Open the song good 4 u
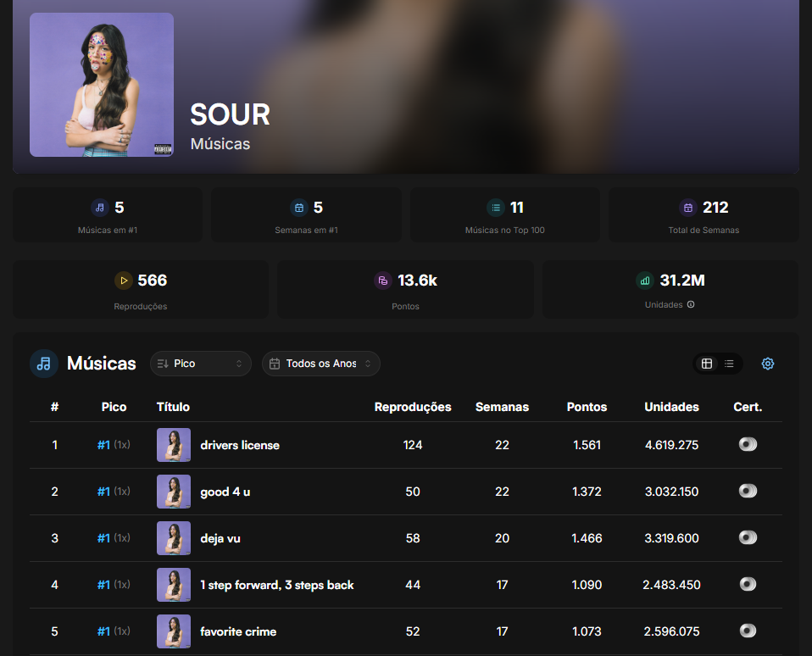The height and width of the screenshot is (656, 812). (225, 492)
